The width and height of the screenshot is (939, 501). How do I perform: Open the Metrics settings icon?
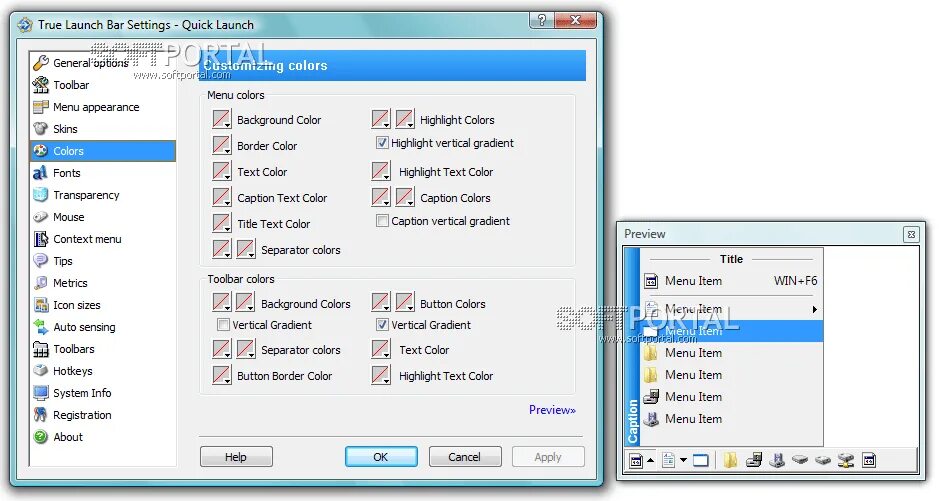tap(41, 283)
